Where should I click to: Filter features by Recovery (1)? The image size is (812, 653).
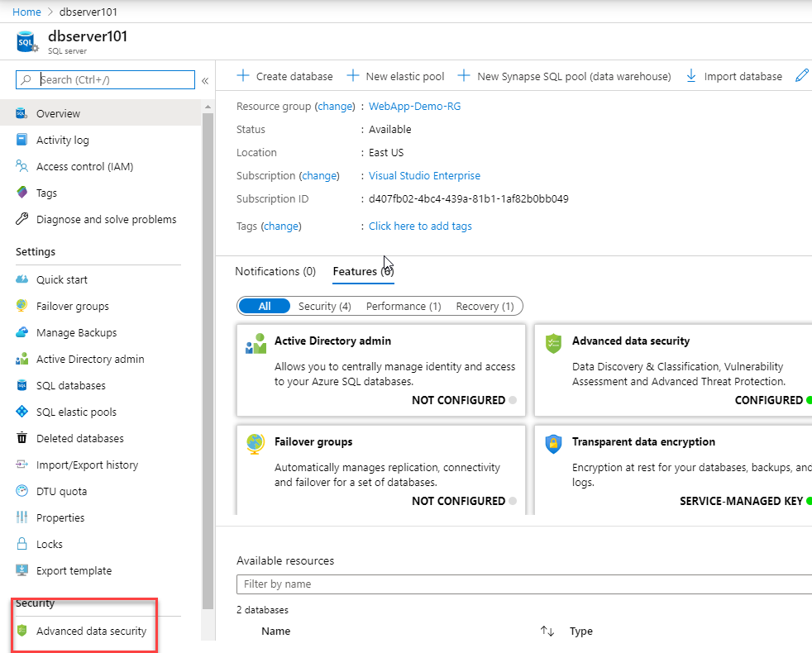[485, 306]
